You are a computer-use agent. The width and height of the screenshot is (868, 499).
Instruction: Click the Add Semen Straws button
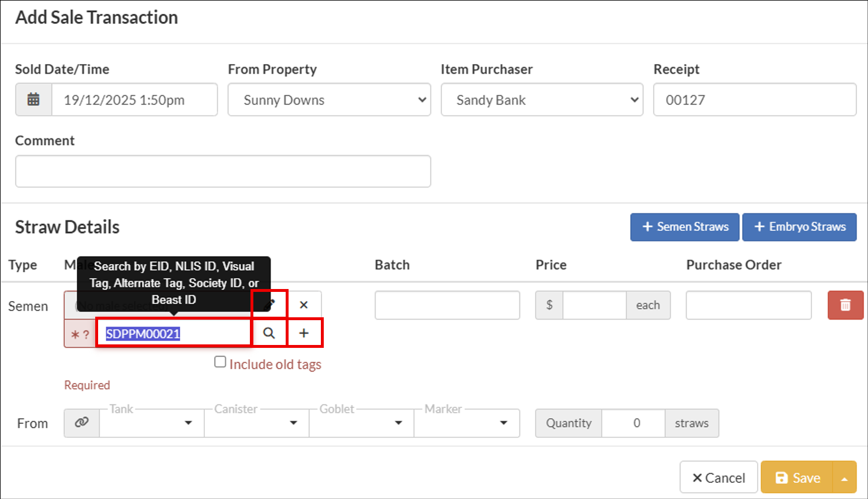(x=684, y=227)
